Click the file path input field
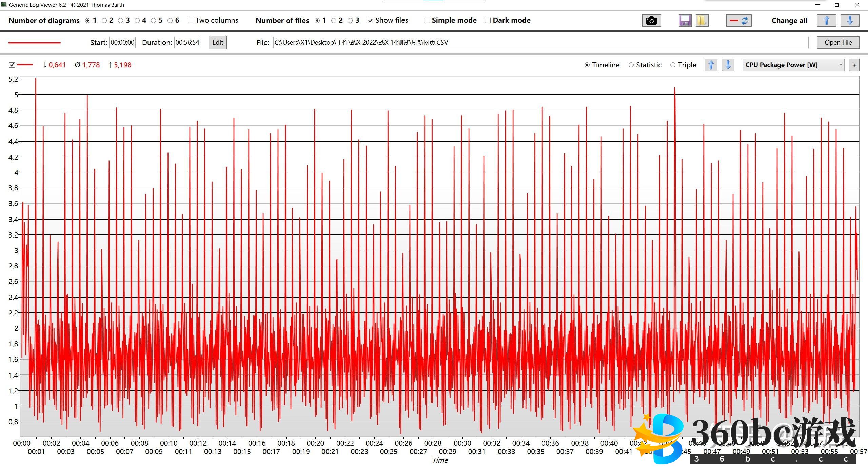 (540, 42)
